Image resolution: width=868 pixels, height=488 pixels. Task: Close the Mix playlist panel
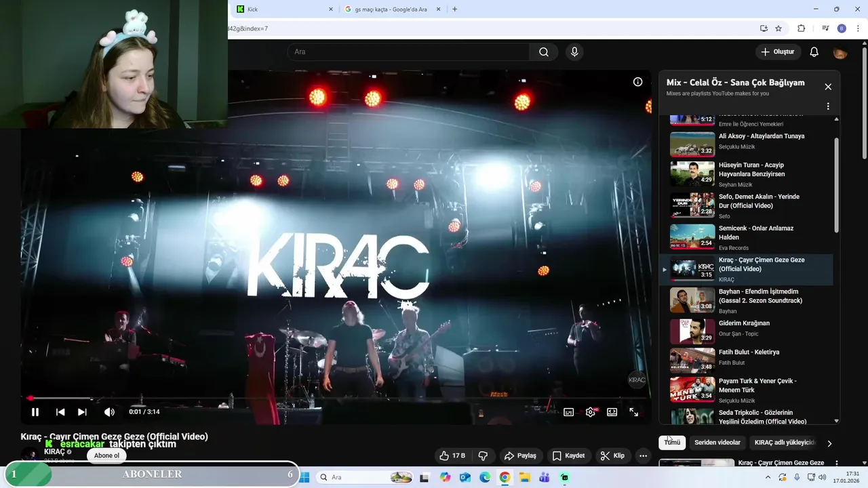coord(828,87)
